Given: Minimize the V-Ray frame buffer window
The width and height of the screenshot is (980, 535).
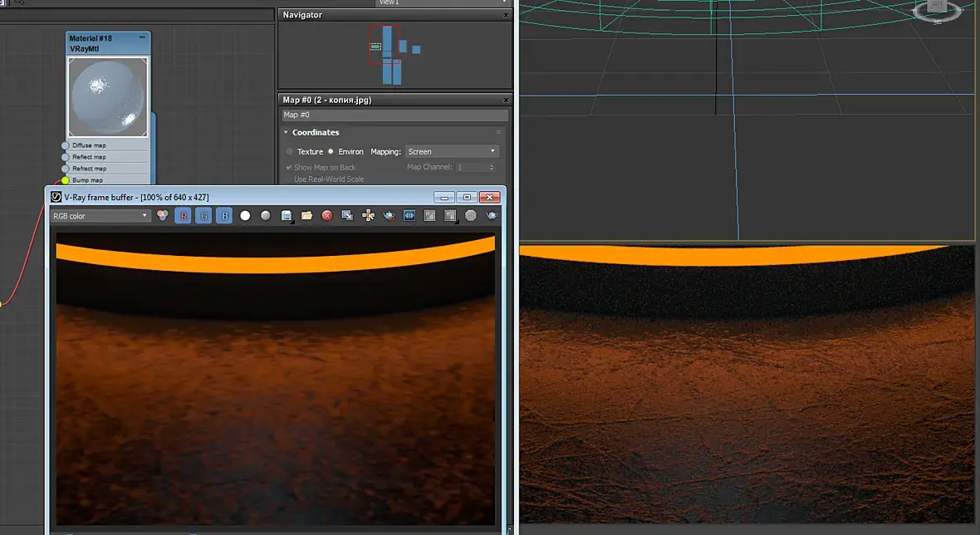Looking at the screenshot, I should point(443,197).
